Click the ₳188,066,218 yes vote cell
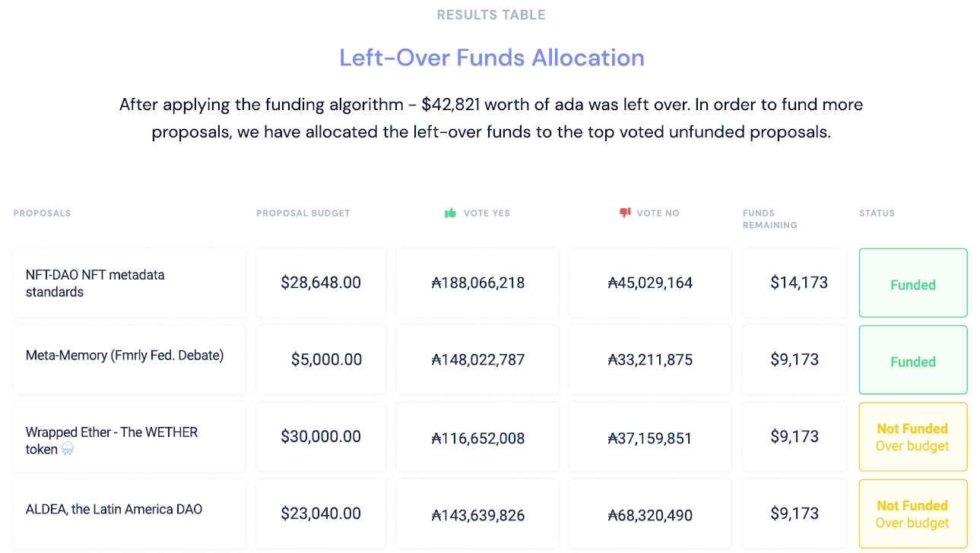Viewport: 980px width, 553px height. click(478, 283)
